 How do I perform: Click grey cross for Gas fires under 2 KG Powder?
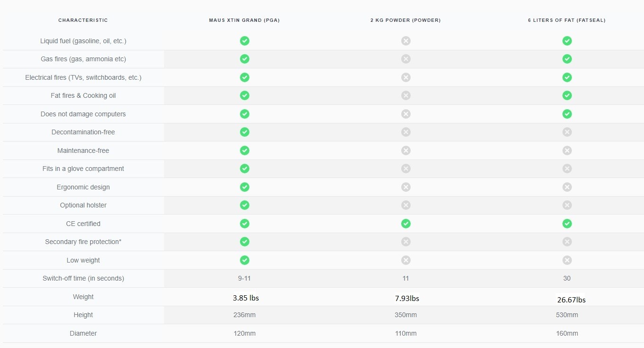pos(405,59)
